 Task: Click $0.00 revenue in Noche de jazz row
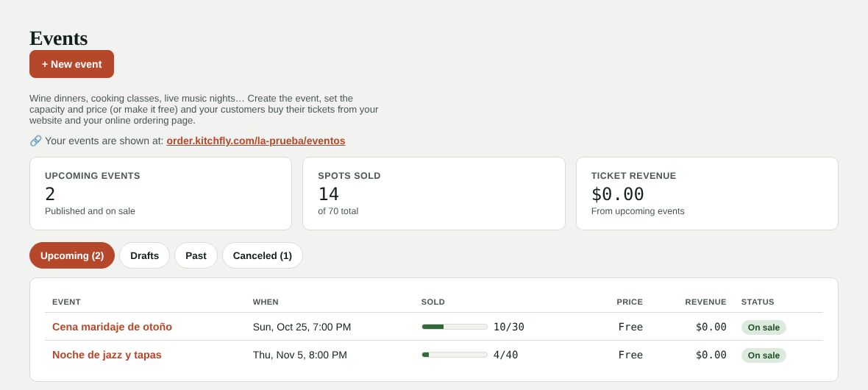(x=711, y=355)
